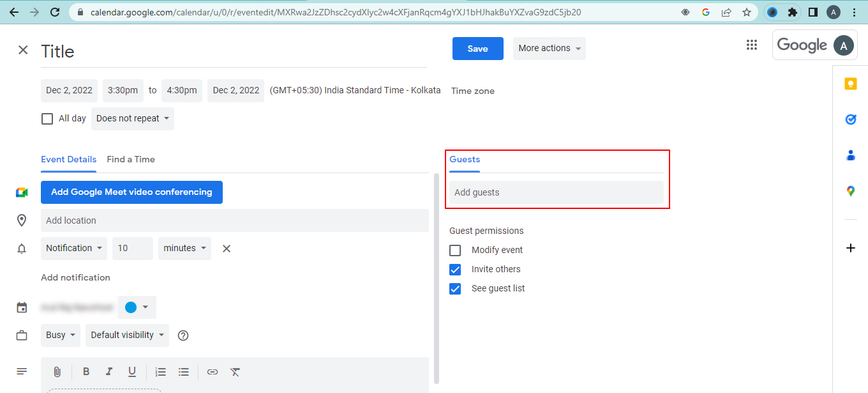Disable the Invite others permission
This screenshot has height=393, width=868.
(455, 269)
